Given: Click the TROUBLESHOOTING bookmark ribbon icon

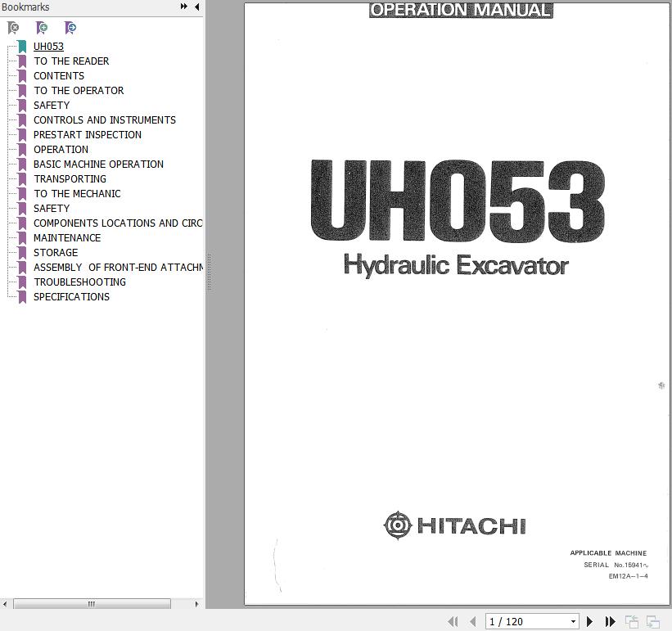Looking at the screenshot, I should pos(22,282).
